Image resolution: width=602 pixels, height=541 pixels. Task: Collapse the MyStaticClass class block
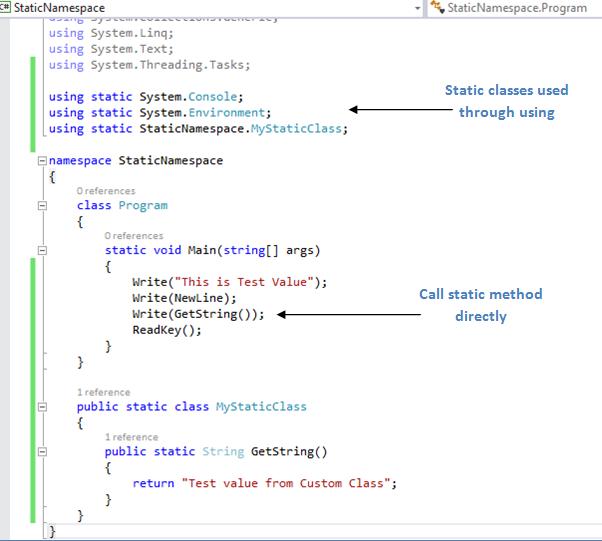pos(42,407)
